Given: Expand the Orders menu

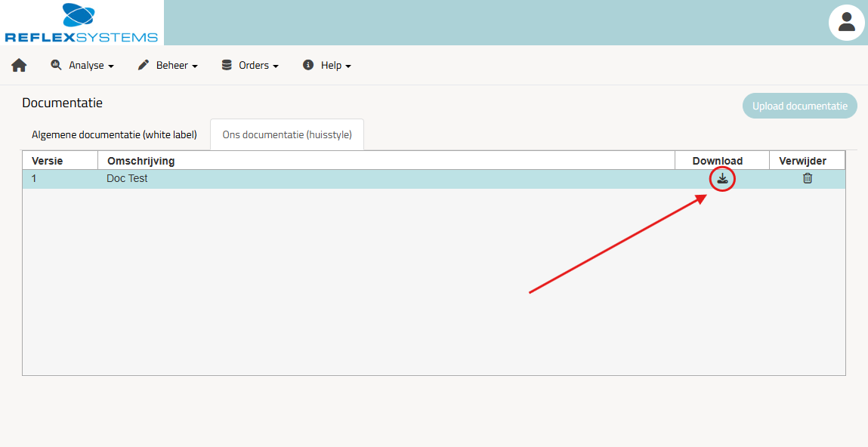Looking at the screenshot, I should click(249, 65).
